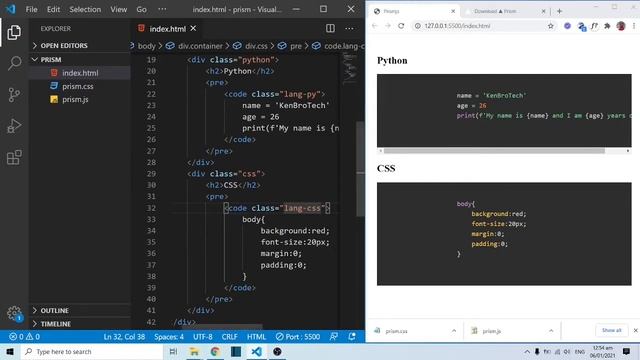The image size is (640, 360).
Task: Open the browser profile avatar
Action: (621, 26)
